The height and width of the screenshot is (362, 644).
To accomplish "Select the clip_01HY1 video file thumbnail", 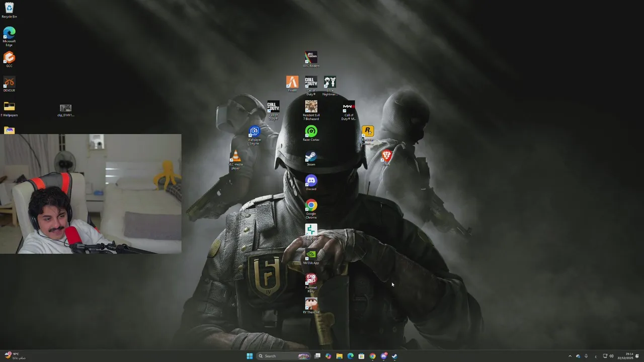I will tap(65, 110).
